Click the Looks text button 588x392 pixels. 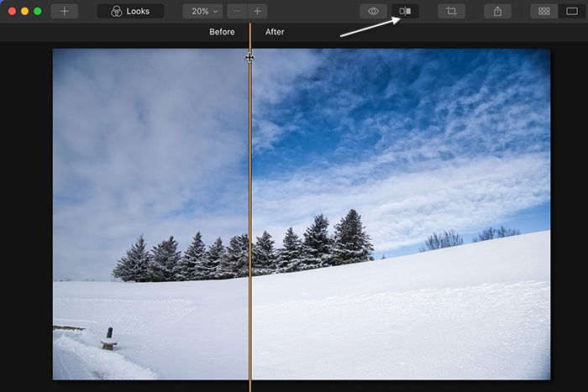coord(138,11)
